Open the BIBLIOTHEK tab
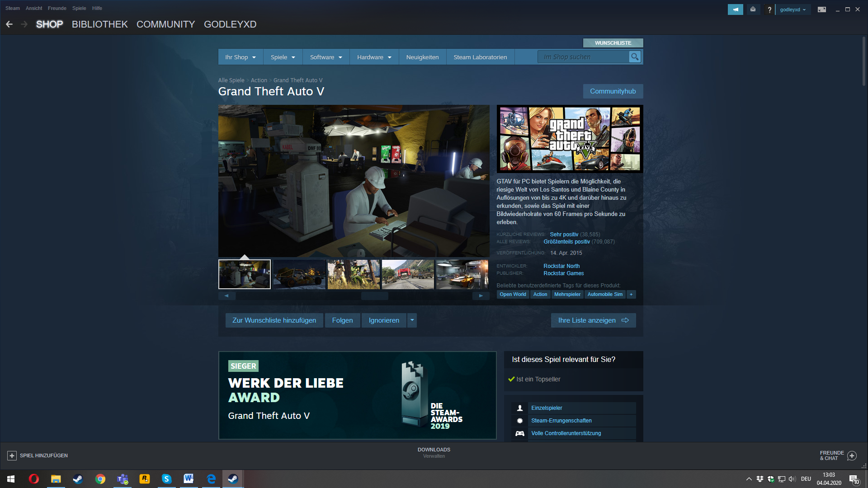 coord(99,24)
